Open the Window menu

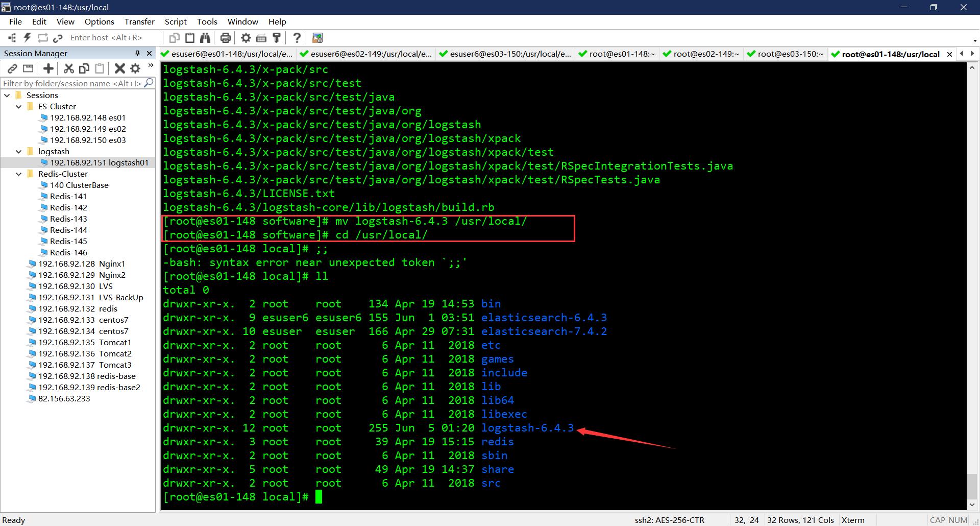[x=242, y=21]
